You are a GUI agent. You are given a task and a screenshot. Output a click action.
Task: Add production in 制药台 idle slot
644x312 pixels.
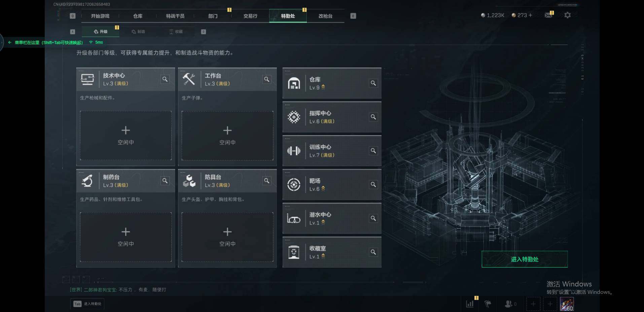[126, 237]
